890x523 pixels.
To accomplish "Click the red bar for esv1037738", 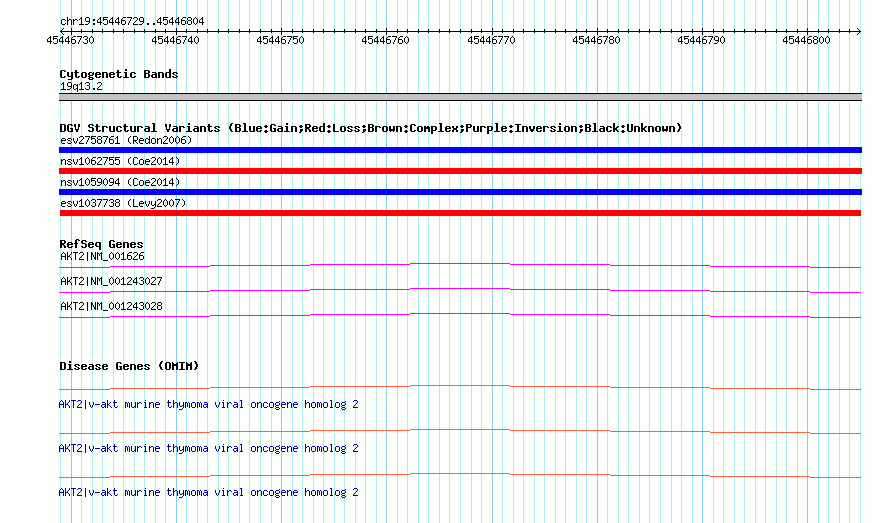I will click(460, 213).
